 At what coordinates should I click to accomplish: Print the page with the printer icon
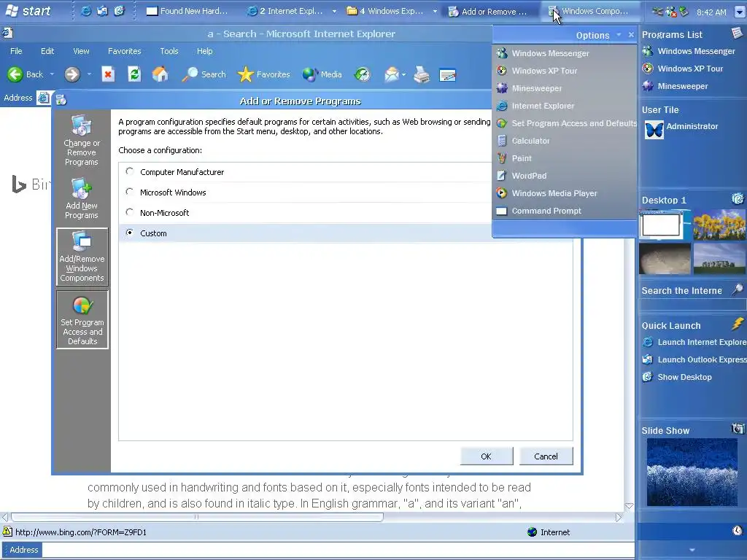click(421, 74)
